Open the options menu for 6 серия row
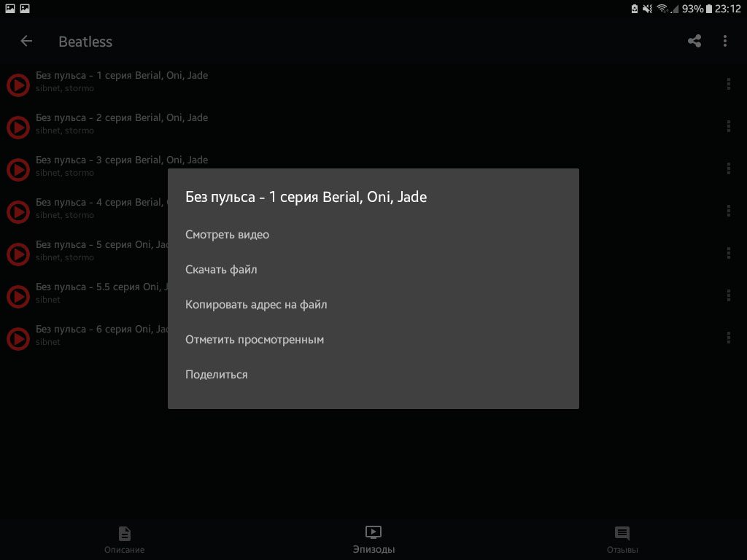 point(729,338)
